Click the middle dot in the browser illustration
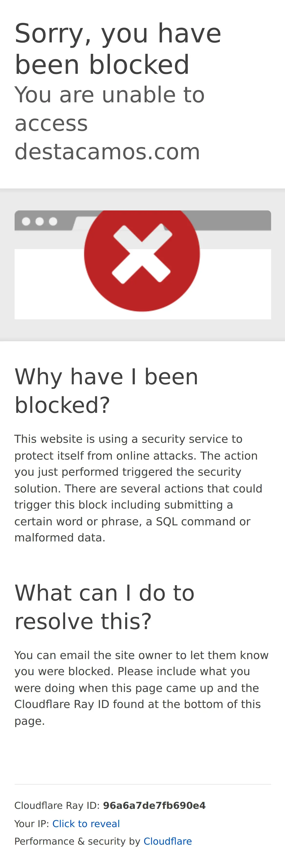285x868 pixels. point(39,221)
